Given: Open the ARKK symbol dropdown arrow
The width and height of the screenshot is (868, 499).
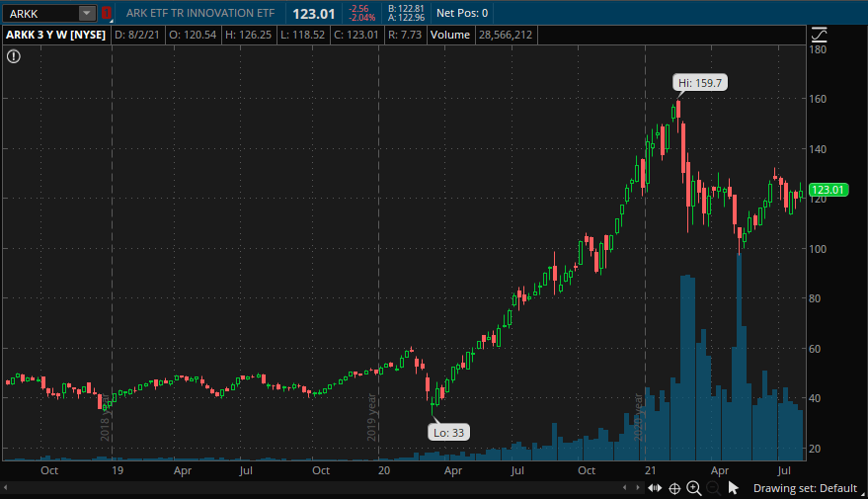Looking at the screenshot, I should tap(87, 13).
